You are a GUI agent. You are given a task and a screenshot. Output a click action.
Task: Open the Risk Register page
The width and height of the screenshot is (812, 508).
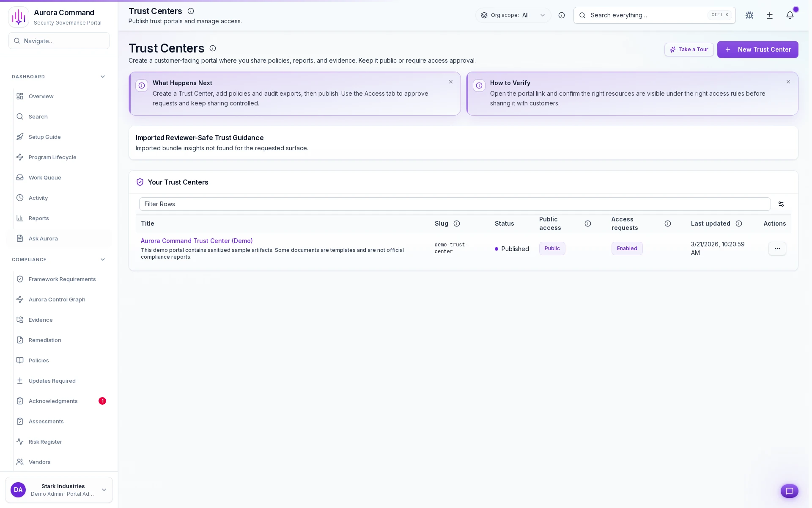[45, 442]
